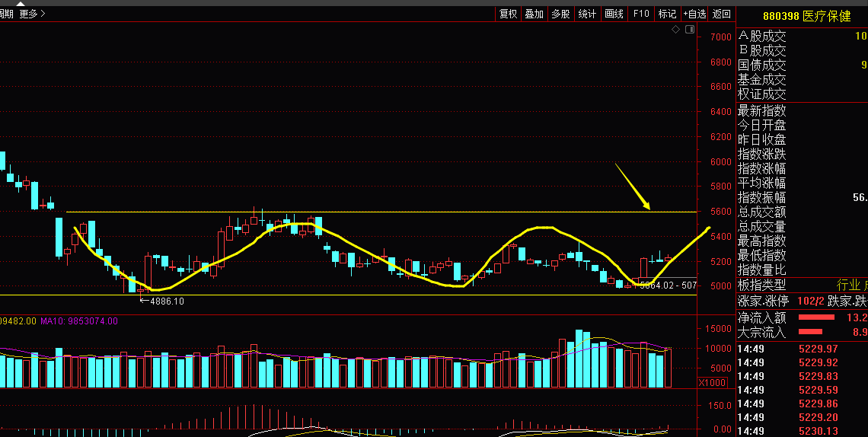Click the 150.0 MACD axis label
Screen dimensions: 868x437
pyautogui.click(x=721, y=406)
